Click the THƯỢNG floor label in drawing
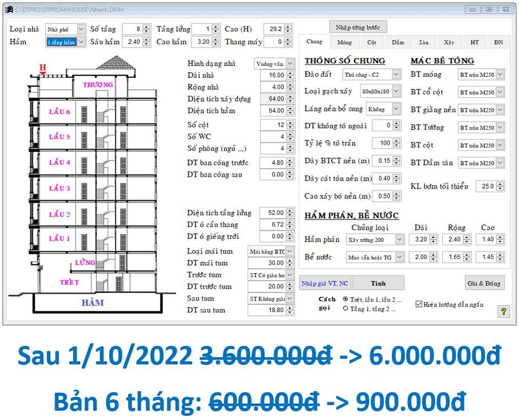 [x=98, y=85]
